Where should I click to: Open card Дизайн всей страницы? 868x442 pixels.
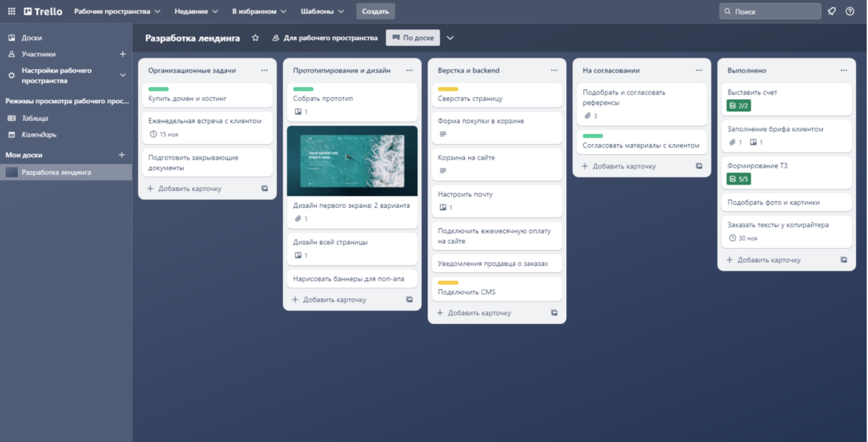click(352, 249)
